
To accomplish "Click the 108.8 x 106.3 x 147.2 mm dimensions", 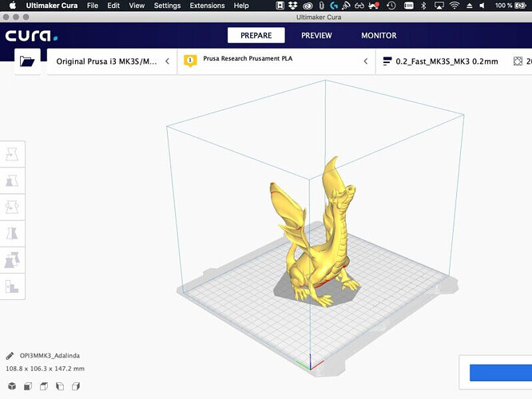I will pos(45,369).
